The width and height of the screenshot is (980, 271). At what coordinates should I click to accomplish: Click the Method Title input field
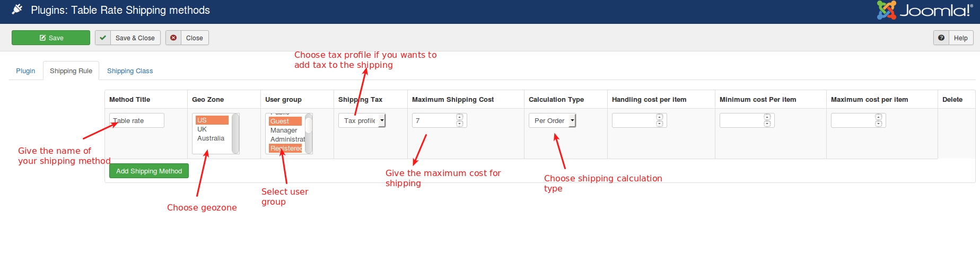tap(137, 120)
